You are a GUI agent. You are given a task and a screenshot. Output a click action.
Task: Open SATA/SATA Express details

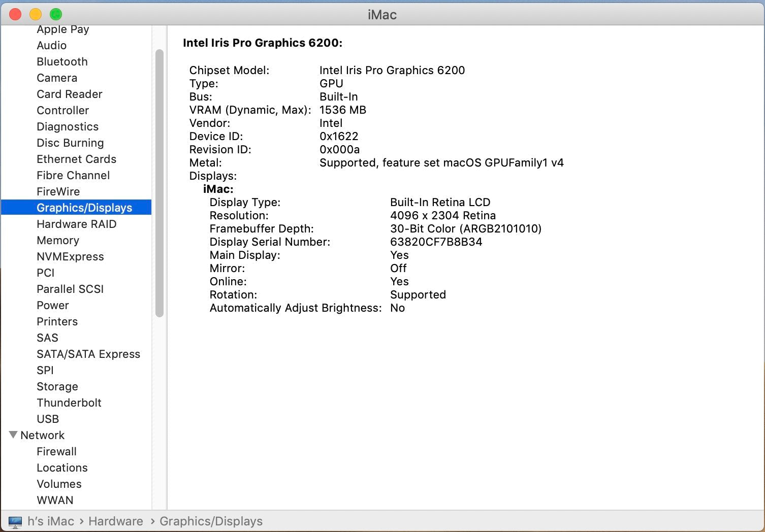tap(88, 354)
